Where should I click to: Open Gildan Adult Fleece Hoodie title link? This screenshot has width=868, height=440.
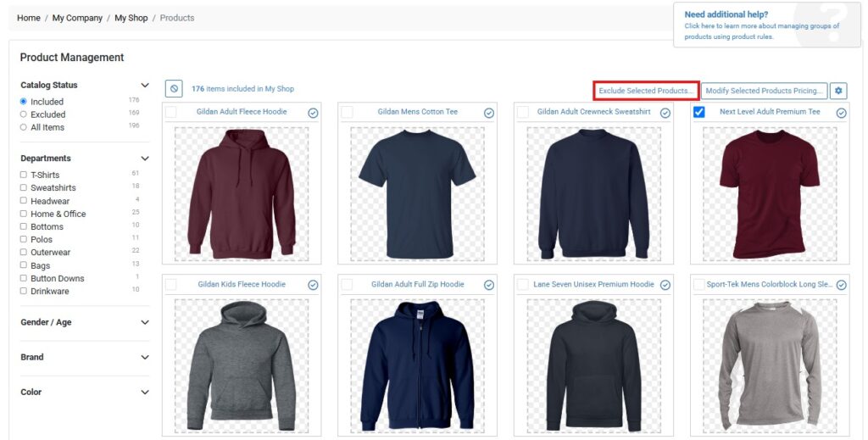point(242,112)
